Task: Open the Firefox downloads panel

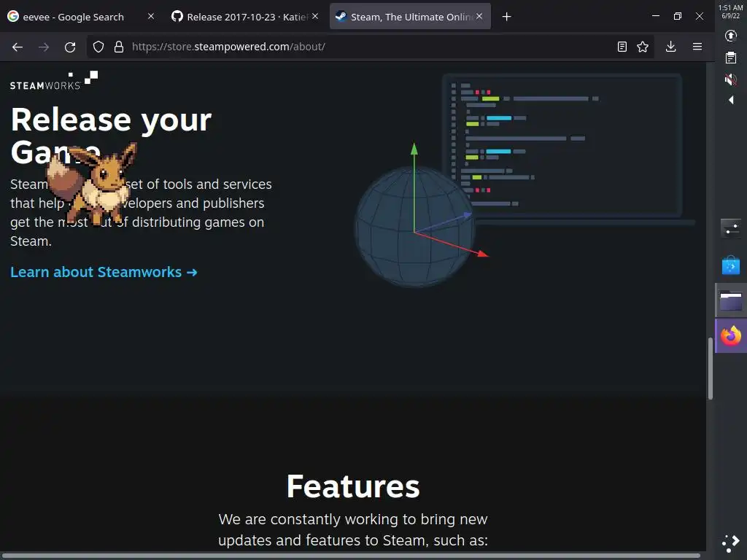Action: [x=671, y=47]
